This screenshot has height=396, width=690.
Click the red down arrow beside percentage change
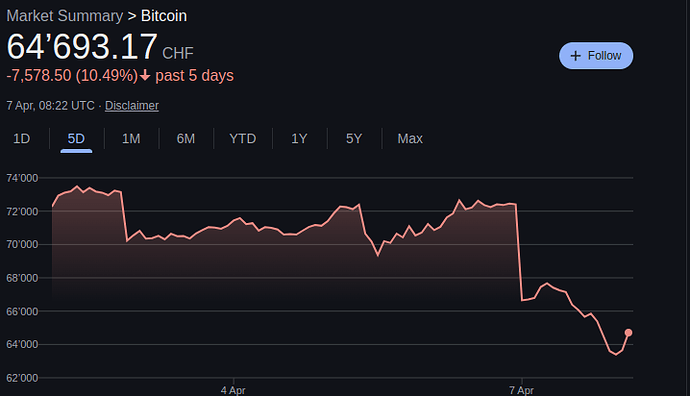tap(145, 76)
